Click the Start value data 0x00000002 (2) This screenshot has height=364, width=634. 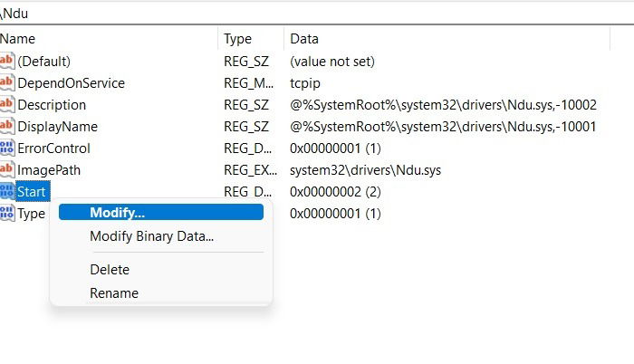(x=335, y=192)
